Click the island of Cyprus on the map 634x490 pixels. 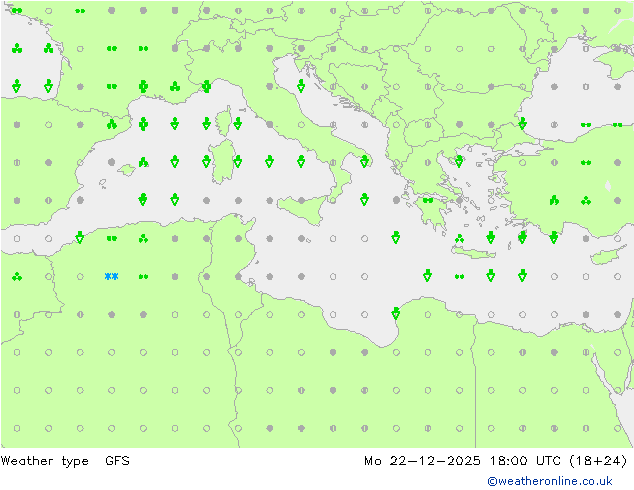(x=604, y=256)
